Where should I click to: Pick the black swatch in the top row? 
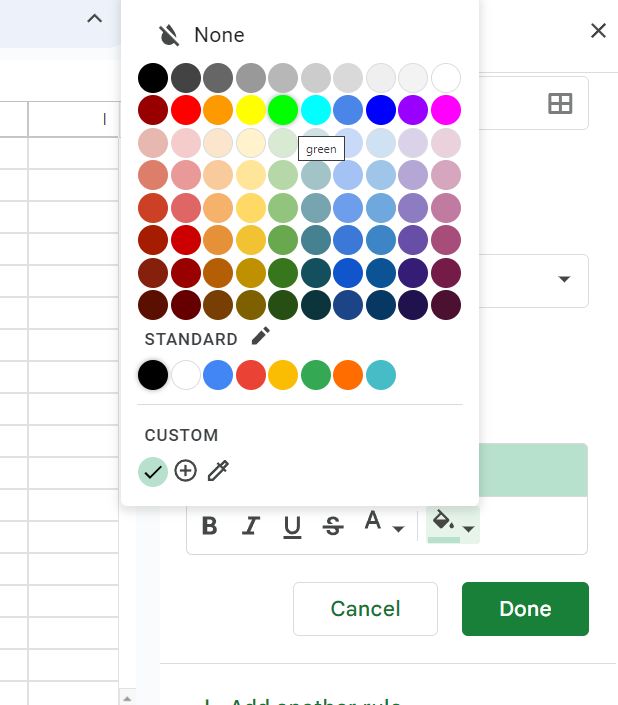pyautogui.click(x=153, y=78)
